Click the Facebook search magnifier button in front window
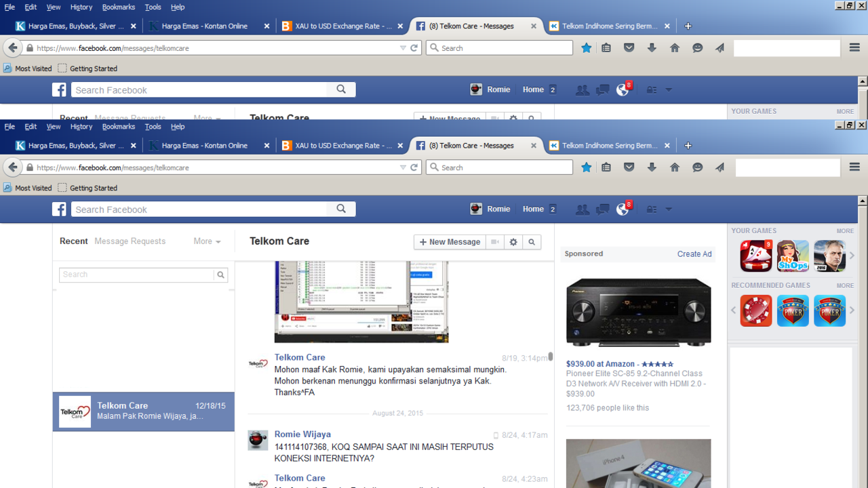Viewport: 868px width, 488px height. tap(341, 209)
